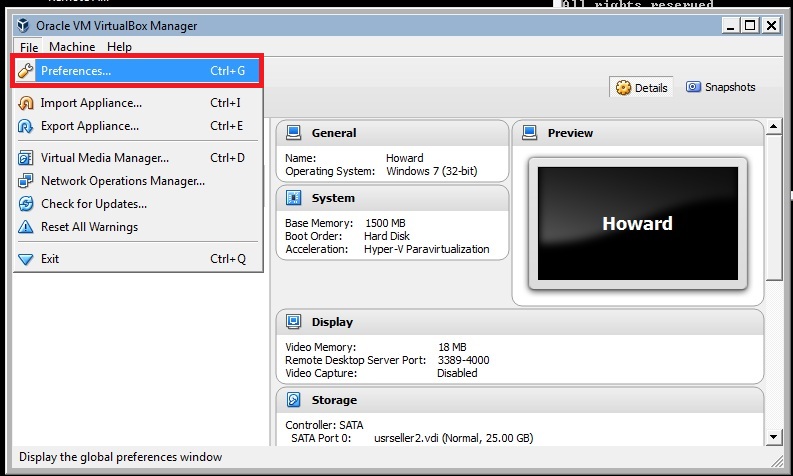Open the File menu

[29, 47]
